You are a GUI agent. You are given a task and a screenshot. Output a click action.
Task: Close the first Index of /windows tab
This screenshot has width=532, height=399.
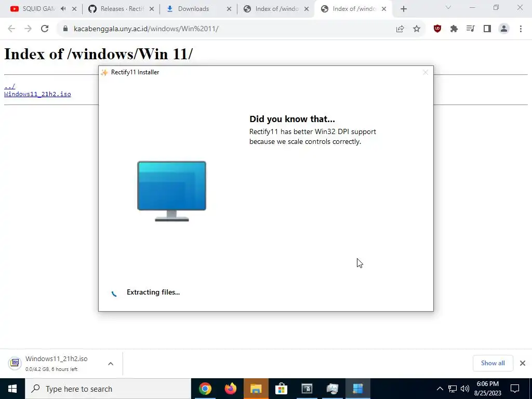tap(307, 9)
